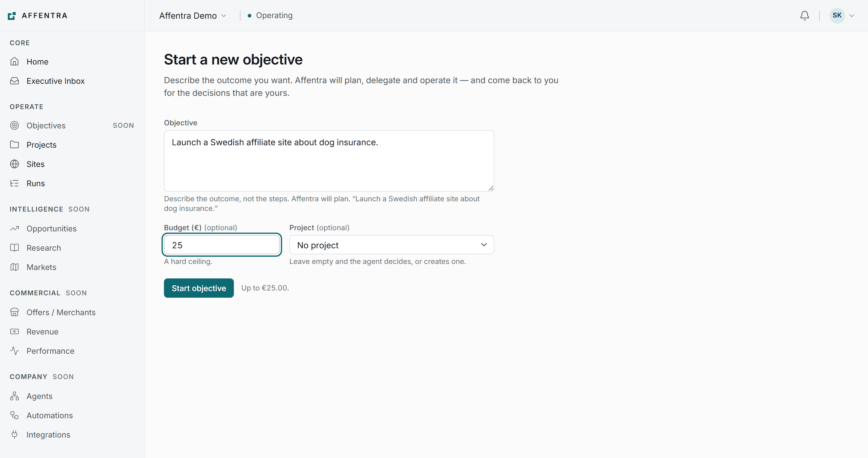This screenshot has width=868, height=458.
Task: Click the SOON badge beside Objectives
Action: coord(123,125)
